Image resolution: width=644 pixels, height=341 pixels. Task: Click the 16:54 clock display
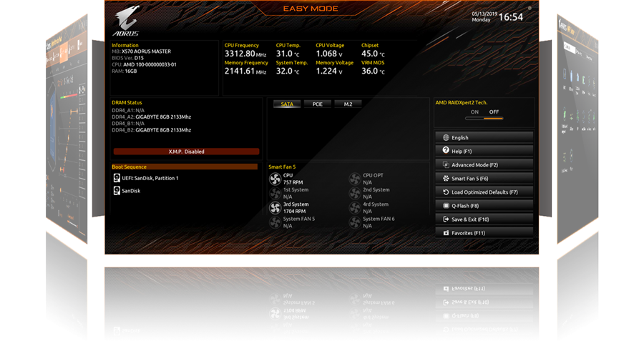pyautogui.click(x=510, y=17)
